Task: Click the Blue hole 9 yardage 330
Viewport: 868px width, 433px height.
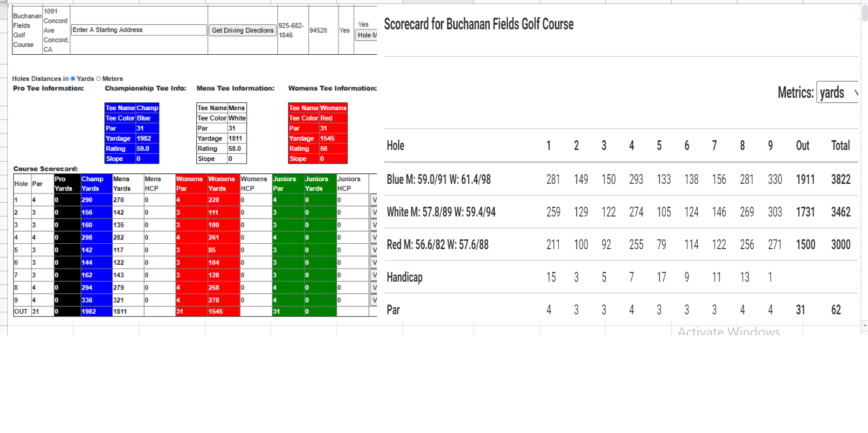Action: (x=775, y=179)
